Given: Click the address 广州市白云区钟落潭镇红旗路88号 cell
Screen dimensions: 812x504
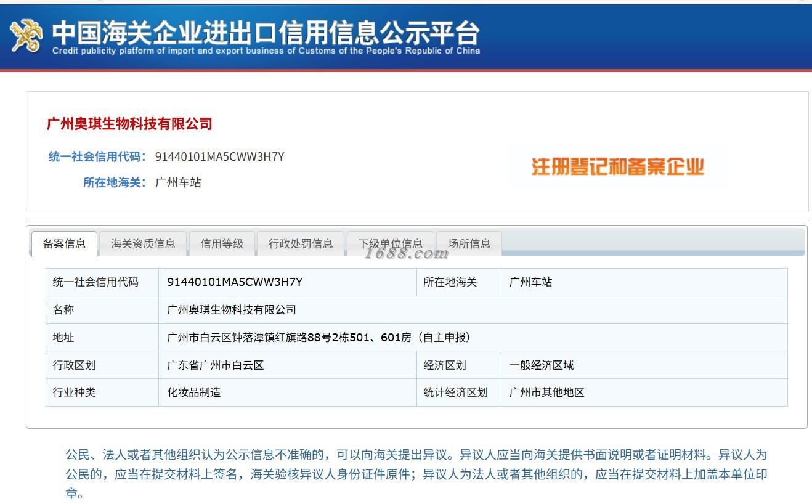Looking at the screenshot, I should 473,338.
